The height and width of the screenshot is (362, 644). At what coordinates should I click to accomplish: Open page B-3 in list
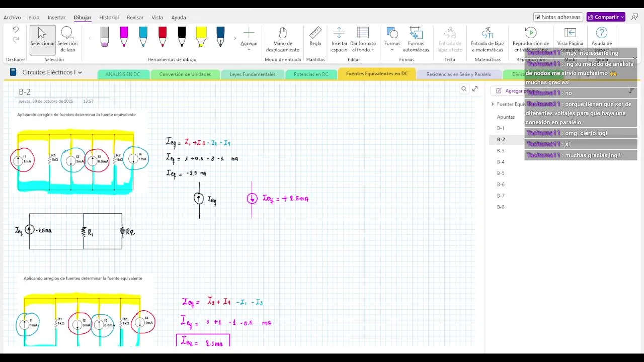(x=501, y=151)
